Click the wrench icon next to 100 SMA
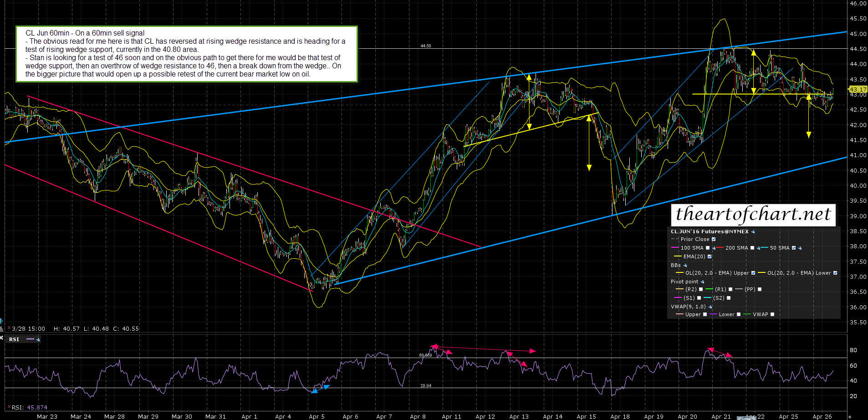The image size is (868, 420). click(715, 248)
